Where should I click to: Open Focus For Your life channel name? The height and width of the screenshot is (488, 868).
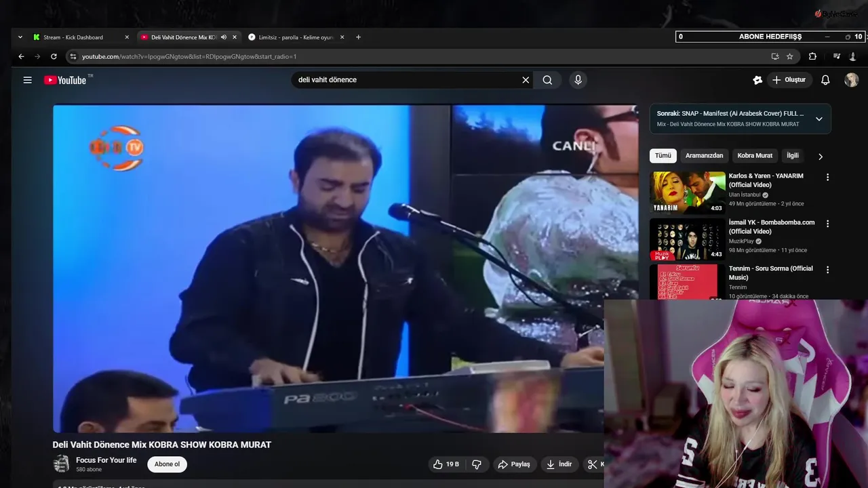coord(106,460)
